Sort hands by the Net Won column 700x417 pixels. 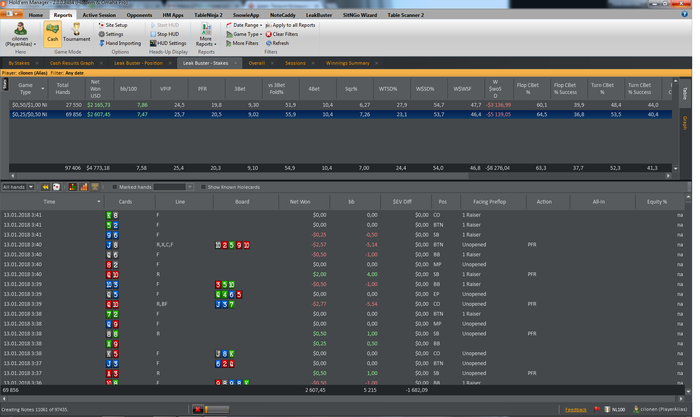click(300, 202)
